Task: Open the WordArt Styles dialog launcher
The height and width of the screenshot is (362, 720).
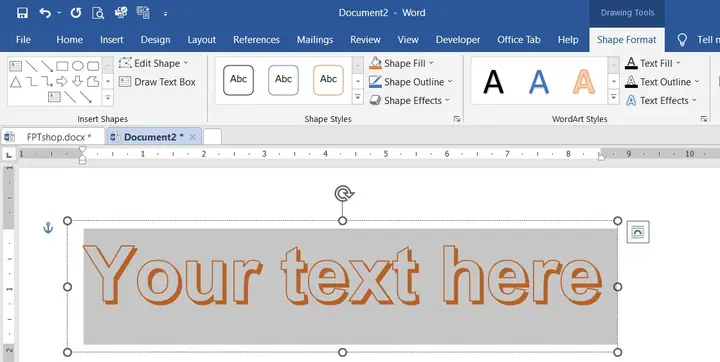Action: pos(703,119)
